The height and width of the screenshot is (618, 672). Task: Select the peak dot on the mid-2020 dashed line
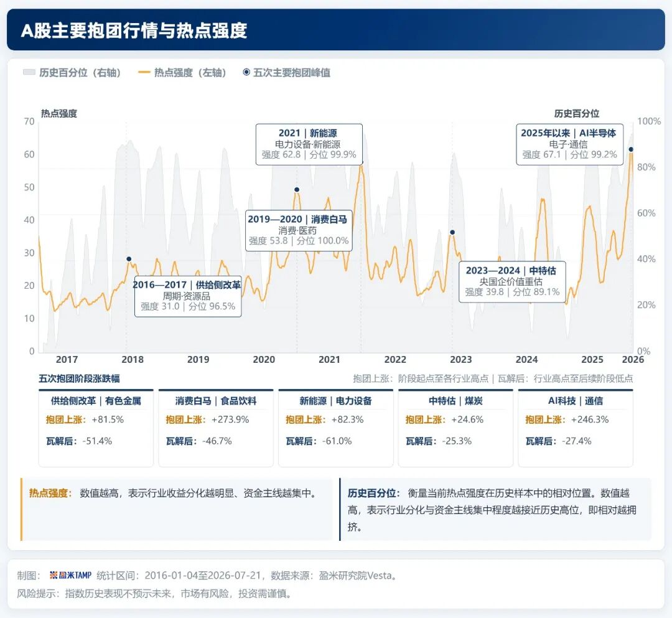click(x=297, y=189)
